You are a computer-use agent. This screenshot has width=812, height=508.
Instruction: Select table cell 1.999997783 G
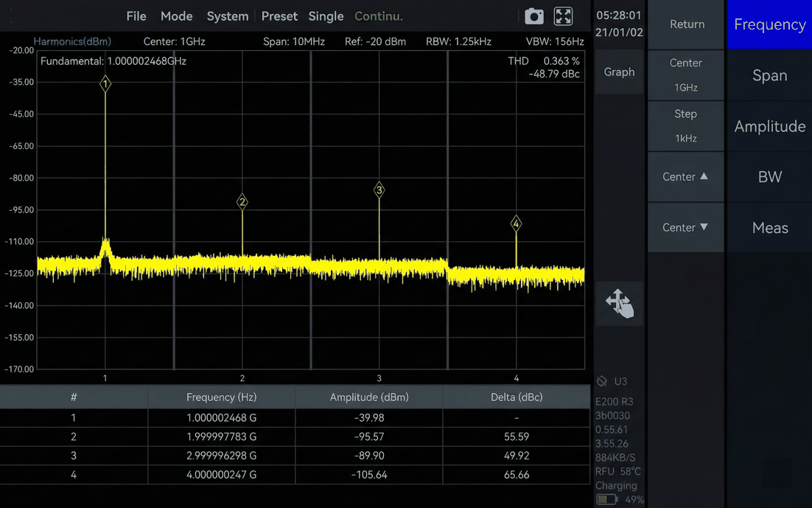click(x=221, y=437)
